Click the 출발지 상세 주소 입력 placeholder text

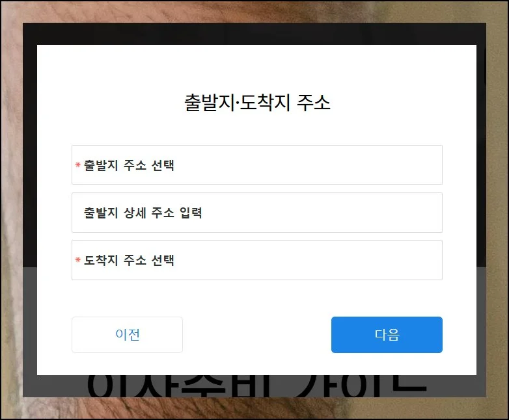143,213
